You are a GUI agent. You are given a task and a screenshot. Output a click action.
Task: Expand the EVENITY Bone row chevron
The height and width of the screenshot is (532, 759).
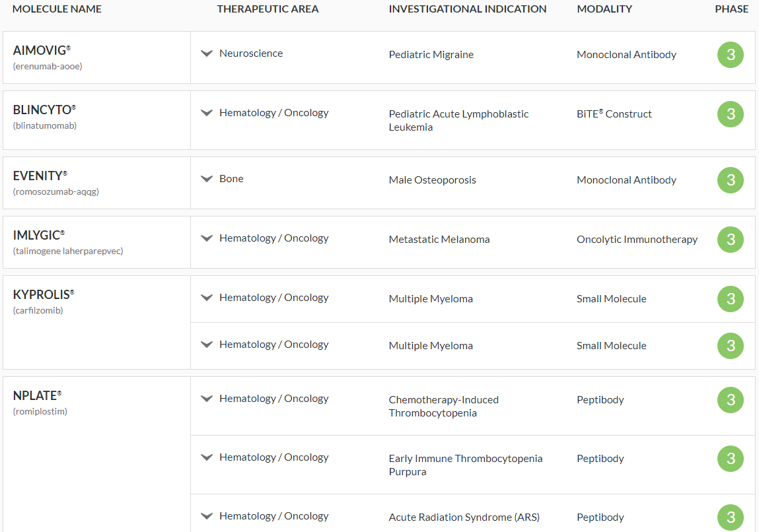207,179
